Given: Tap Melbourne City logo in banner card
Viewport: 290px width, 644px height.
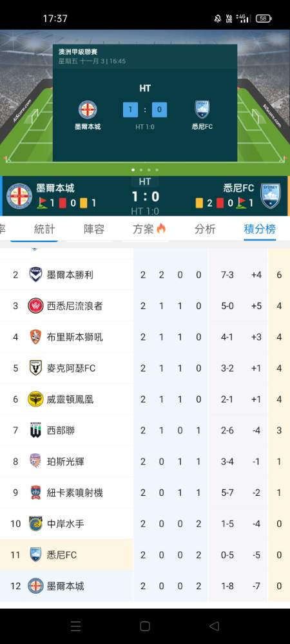Looking at the screenshot, I should pos(88,109).
